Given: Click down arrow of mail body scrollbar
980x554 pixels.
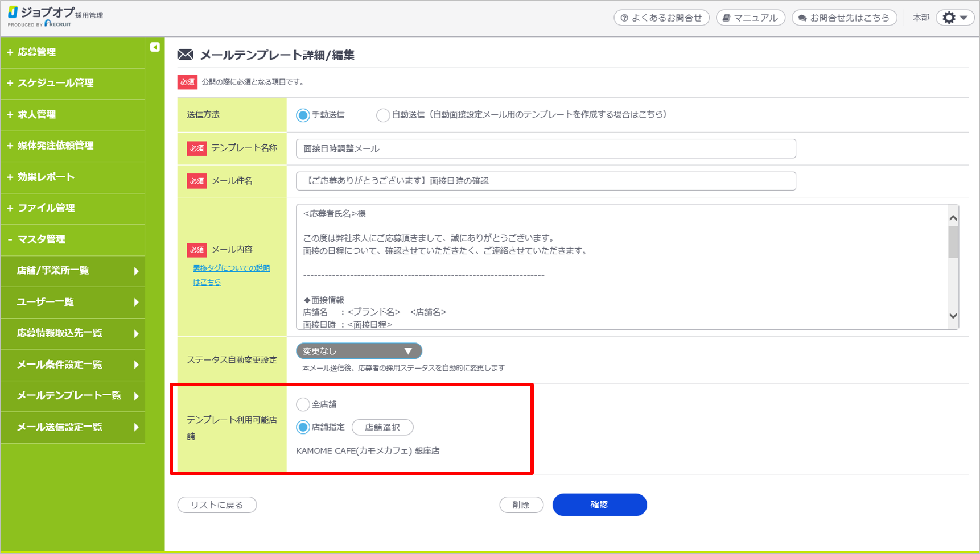Looking at the screenshot, I should point(953,316).
